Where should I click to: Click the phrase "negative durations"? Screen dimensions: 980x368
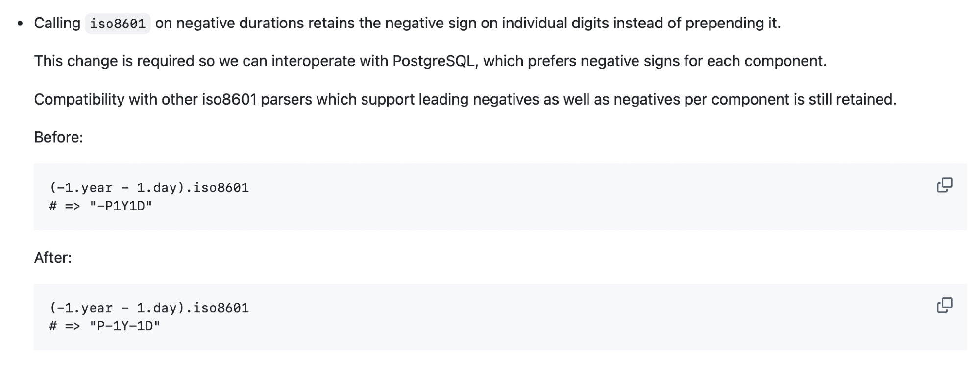coord(240,23)
